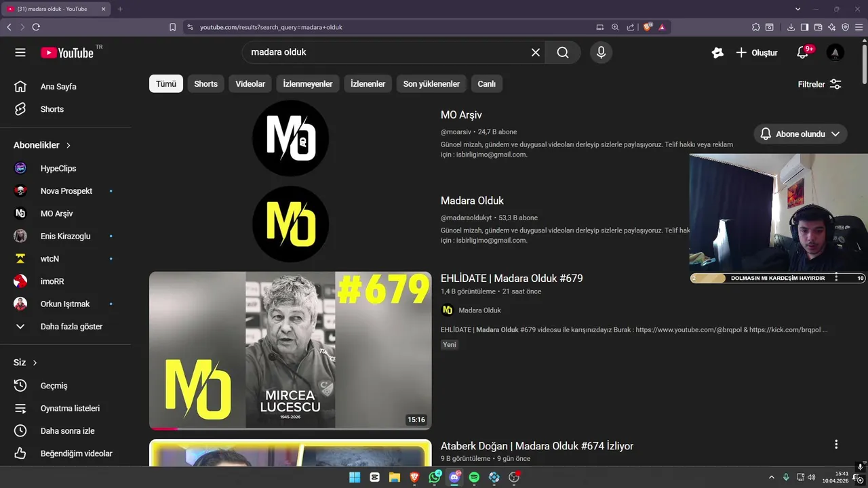Select the İzlenmeyenler filter chip
Screen dimensions: 868x488
308,84
